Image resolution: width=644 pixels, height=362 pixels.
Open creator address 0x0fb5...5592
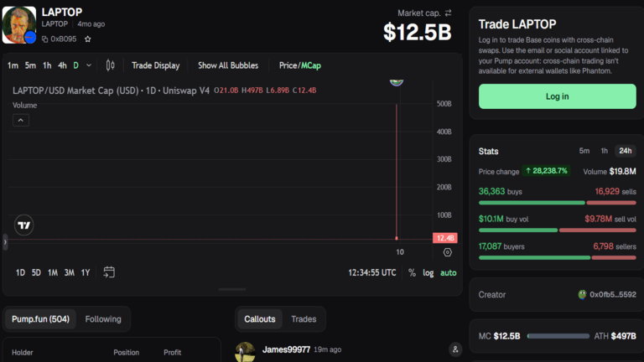coord(612,294)
